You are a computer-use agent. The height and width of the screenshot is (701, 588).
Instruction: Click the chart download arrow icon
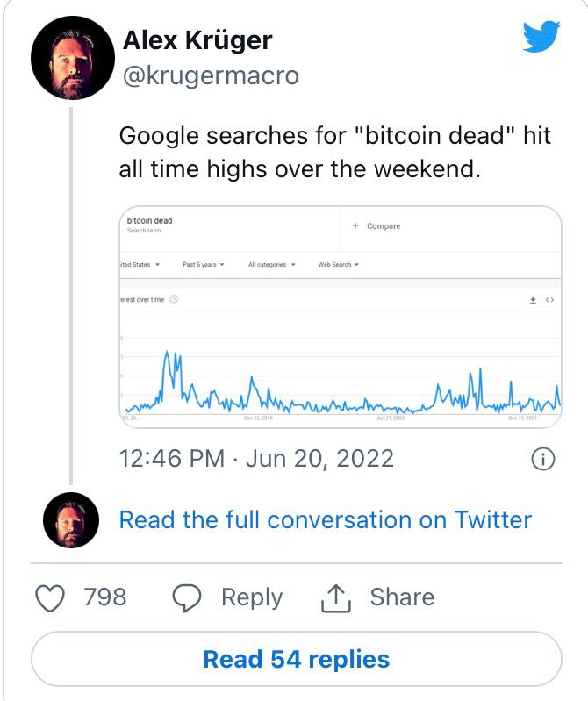click(x=533, y=300)
